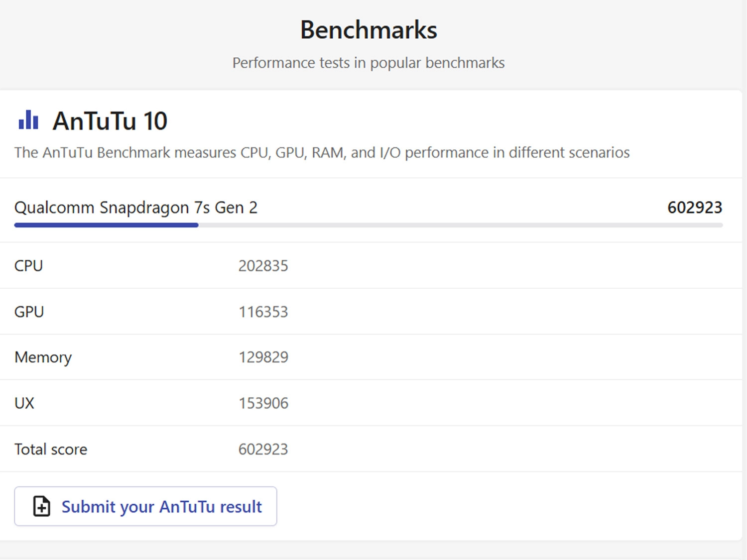
Task: Submit your AnTuTu result
Action: click(145, 506)
